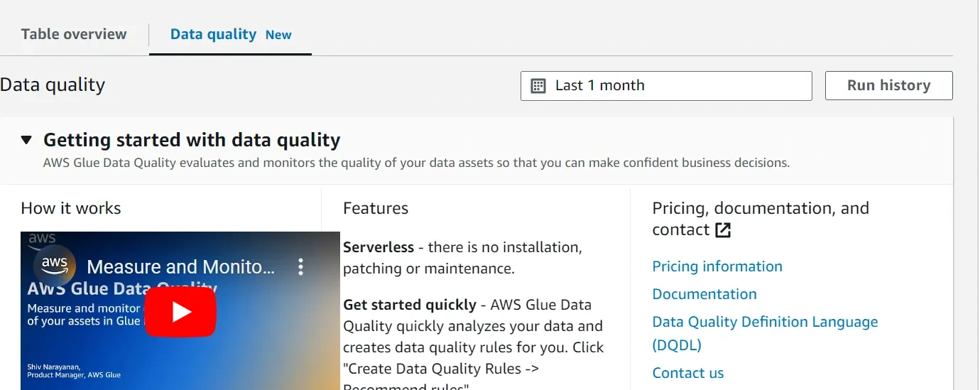Click the "Getting started with data quality" heading
This screenshot has width=980, height=390.
click(x=192, y=140)
